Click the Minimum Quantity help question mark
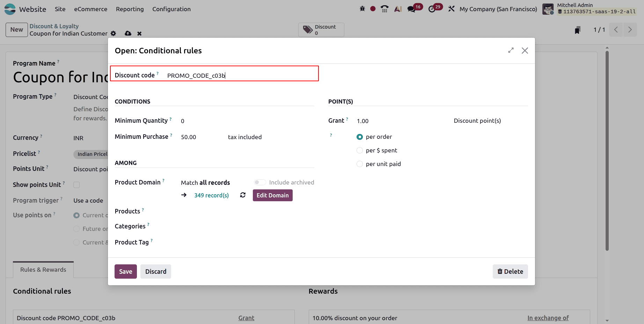Screen dimensions: 644x324 coord(170,119)
